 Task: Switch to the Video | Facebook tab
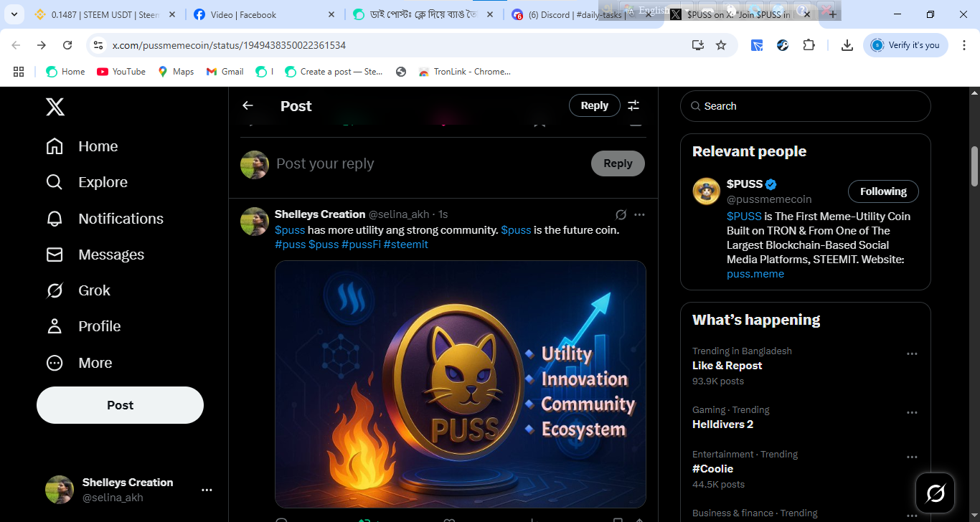(x=264, y=14)
